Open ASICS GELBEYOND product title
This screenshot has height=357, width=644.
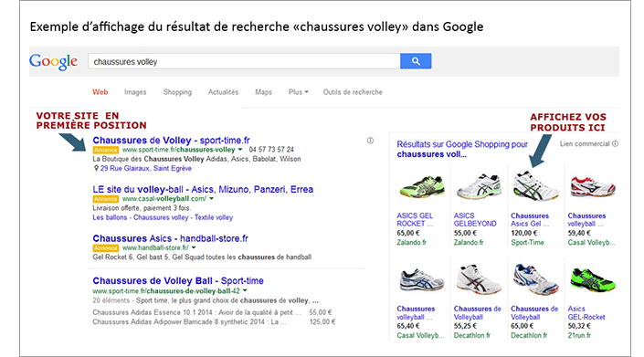click(475, 219)
